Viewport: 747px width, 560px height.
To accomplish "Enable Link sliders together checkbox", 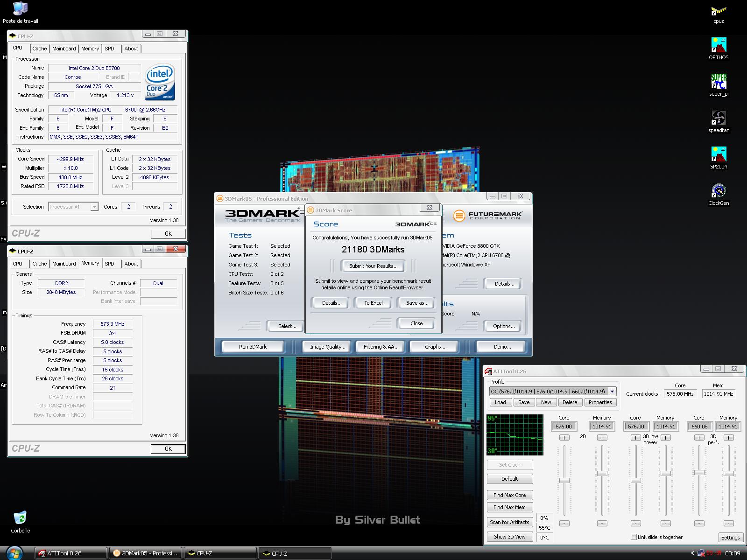I will (x=634, y=537).
